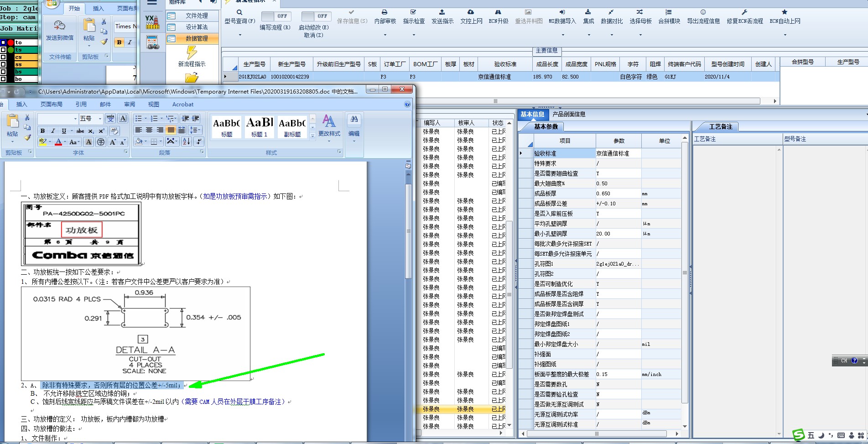Switch to the 引用 ribbon tab
Screen dimensions: 868x444
81,104
